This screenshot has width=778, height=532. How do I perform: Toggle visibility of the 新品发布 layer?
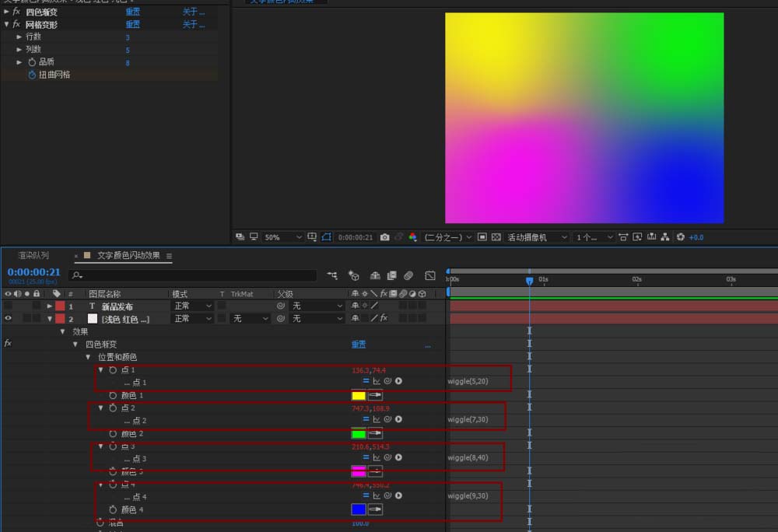(x=9, y=306)
